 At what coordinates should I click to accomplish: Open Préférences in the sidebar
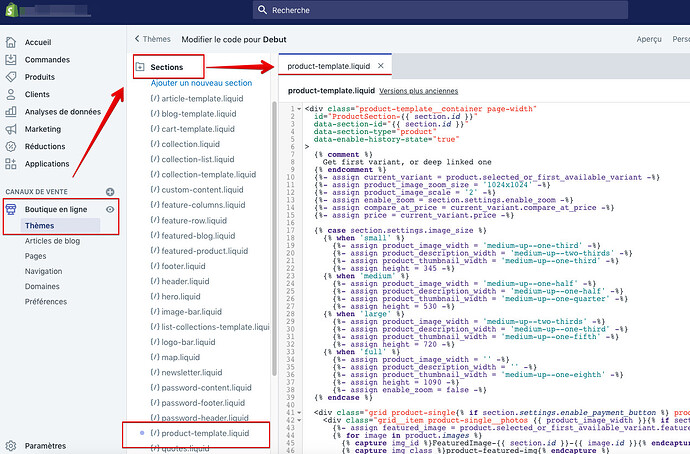click(x=46, y=301)
